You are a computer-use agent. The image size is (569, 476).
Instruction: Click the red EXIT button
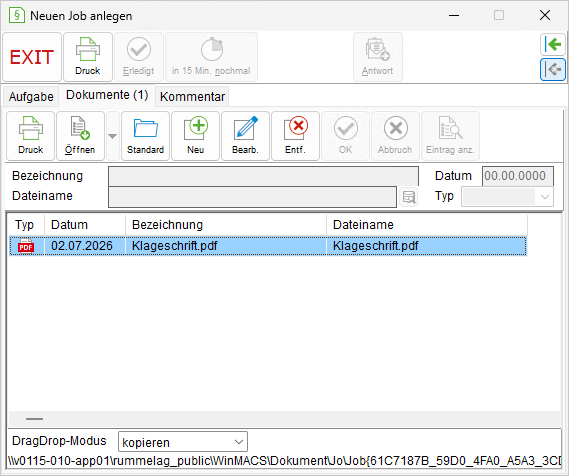coord(32,57)
